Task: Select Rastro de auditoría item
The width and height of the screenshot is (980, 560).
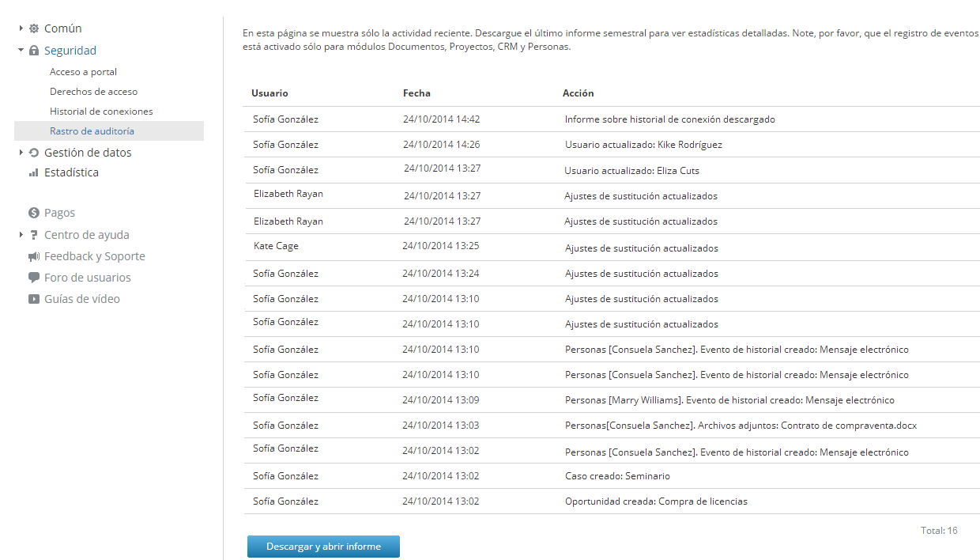Action: coord(109,131)
